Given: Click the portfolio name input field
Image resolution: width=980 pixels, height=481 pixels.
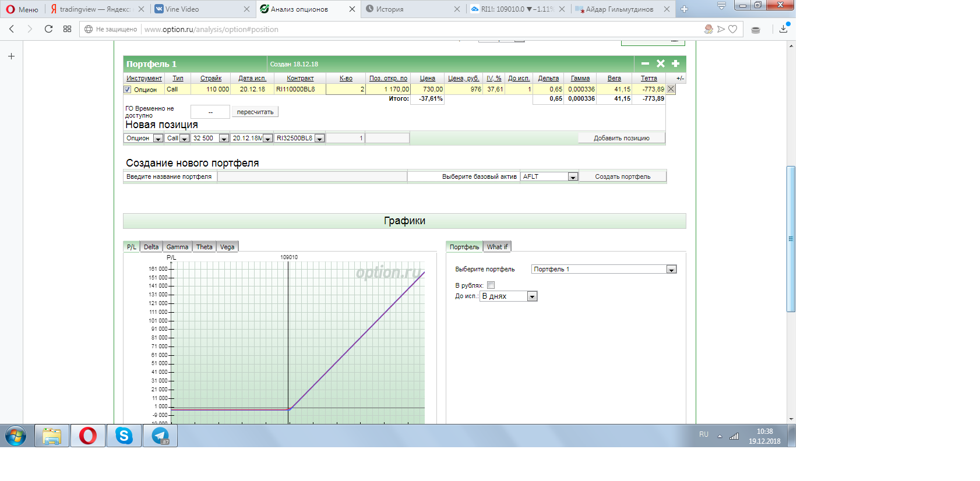Looking at the screenshot, I should tap(312, 176).
